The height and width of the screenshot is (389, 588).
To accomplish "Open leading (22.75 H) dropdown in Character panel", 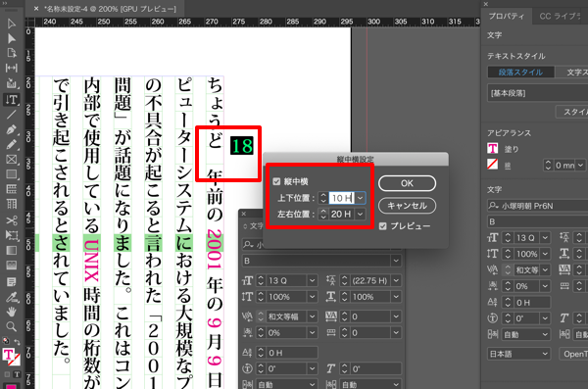I will pyautogui.click(x=396, y=280).
